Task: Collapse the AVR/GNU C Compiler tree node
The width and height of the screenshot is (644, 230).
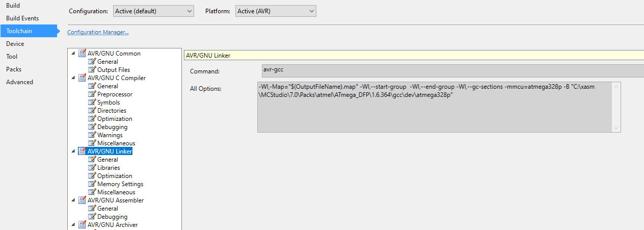Action: [73, 78]
